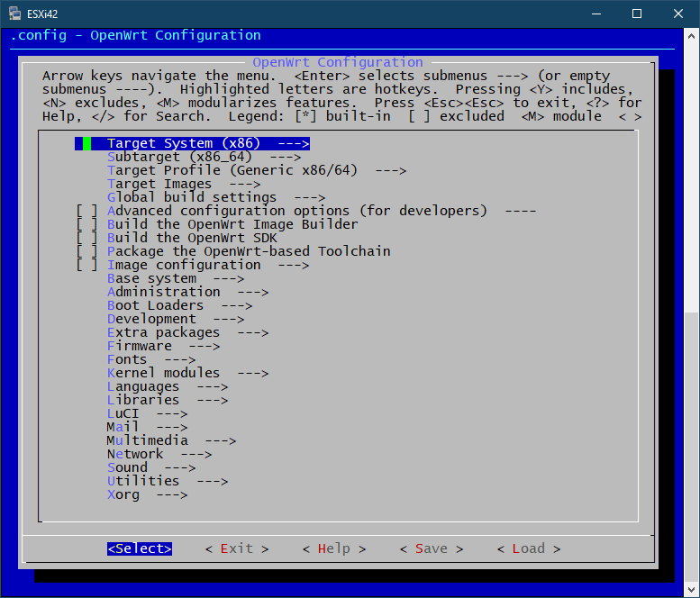
Task: Click the '.config - OpenWrt Configuration' header text
Action: pos(135,35)
